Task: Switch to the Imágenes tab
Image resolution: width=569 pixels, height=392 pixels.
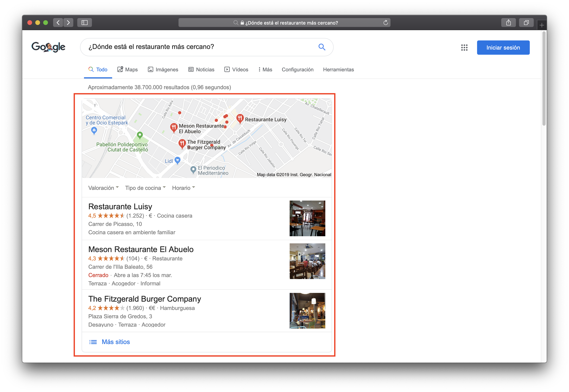Action: (163, 70)
